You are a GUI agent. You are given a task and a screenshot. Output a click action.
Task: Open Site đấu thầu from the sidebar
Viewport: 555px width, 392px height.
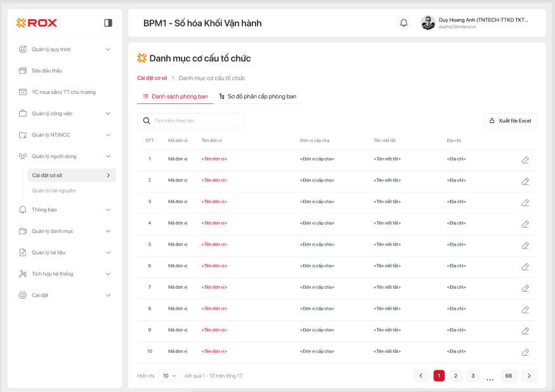click(47, 70)
